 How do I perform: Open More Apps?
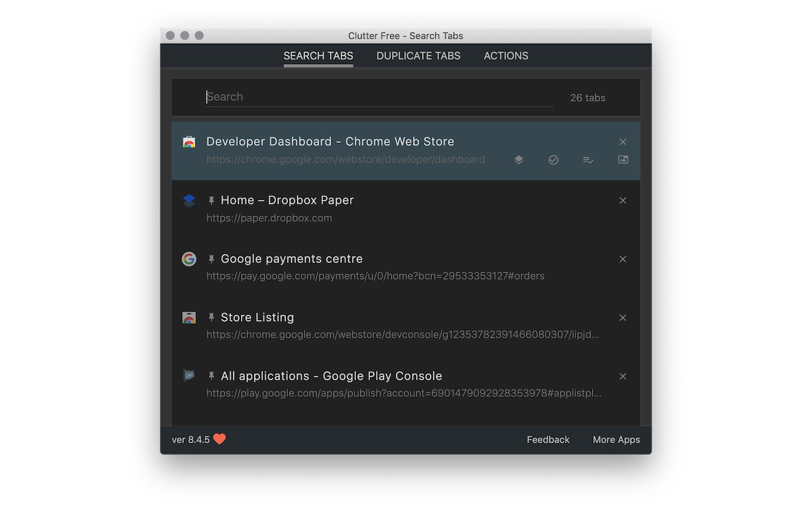616,439
